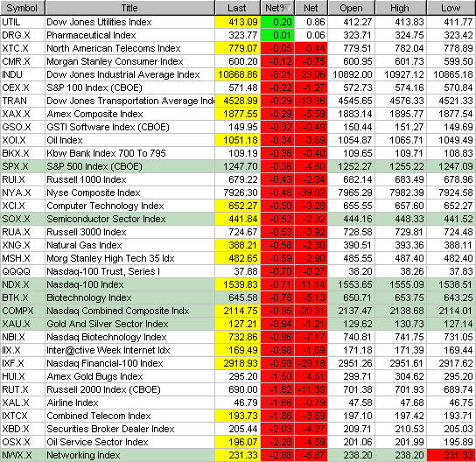Click the Title column header
Image resolution: width=476 pixels, height=462 pixels.
(x=129, y=8)
